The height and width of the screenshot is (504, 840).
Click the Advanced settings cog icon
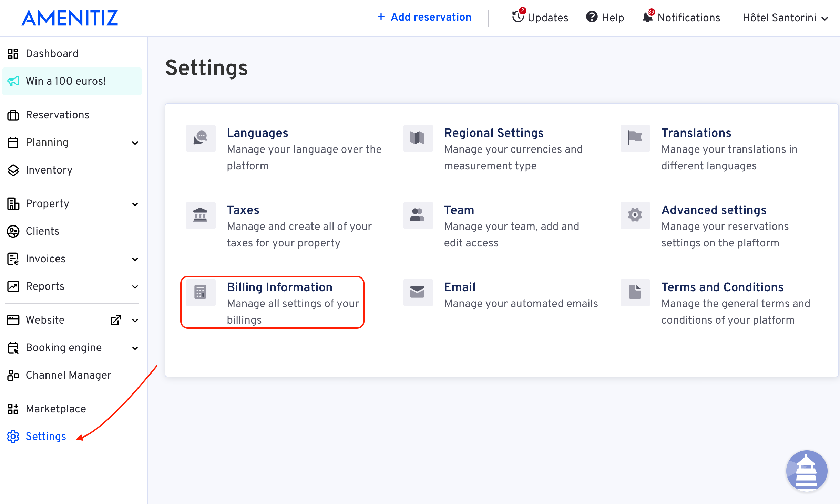pos(635,216)
